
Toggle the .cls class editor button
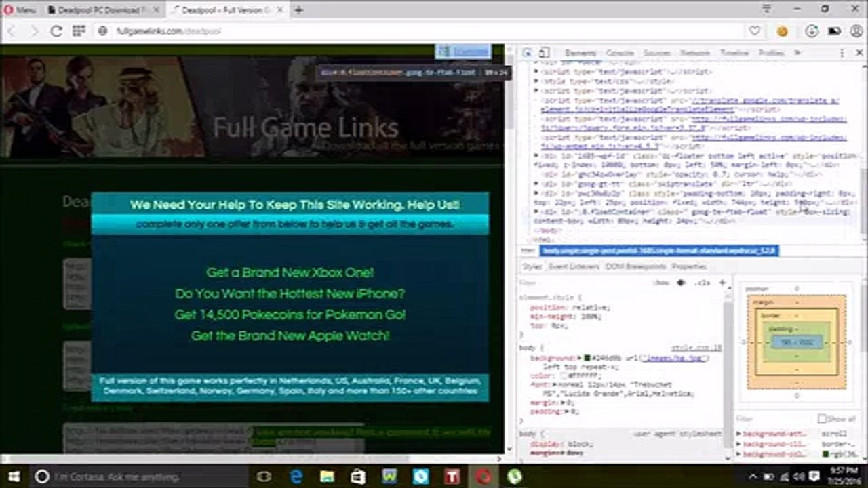(x=703, y=283)
